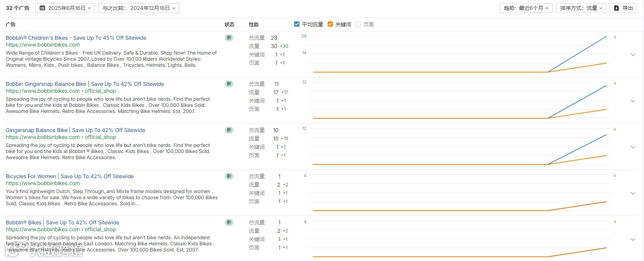644x261 pixels.
Task: Uncheck the 关键词 checkbox
Action: [x=330, y=24]
